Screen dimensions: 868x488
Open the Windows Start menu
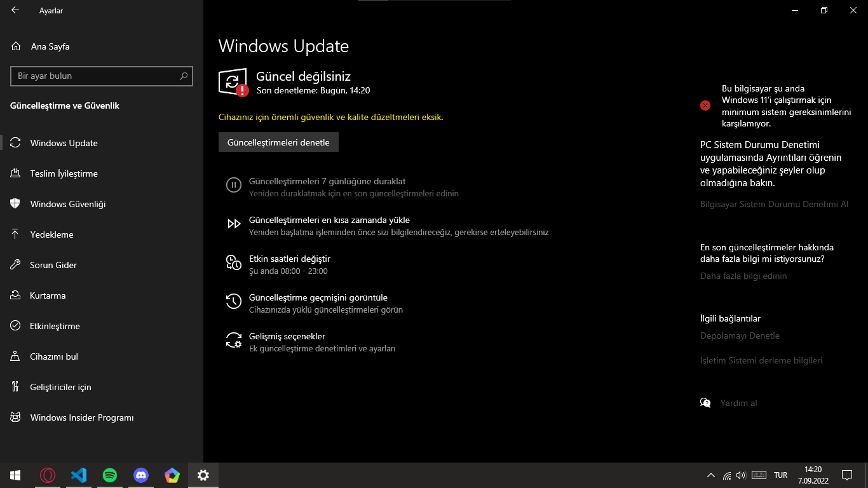(15, 475)
